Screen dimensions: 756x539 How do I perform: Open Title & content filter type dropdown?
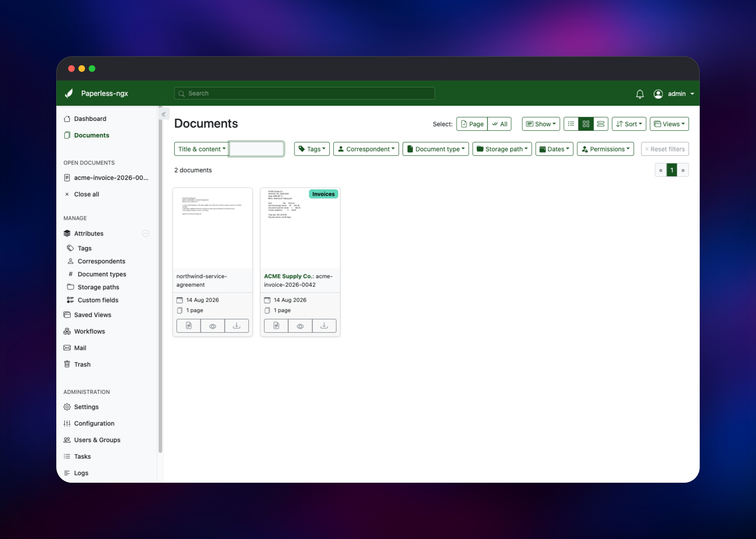[x=202, y=149]
